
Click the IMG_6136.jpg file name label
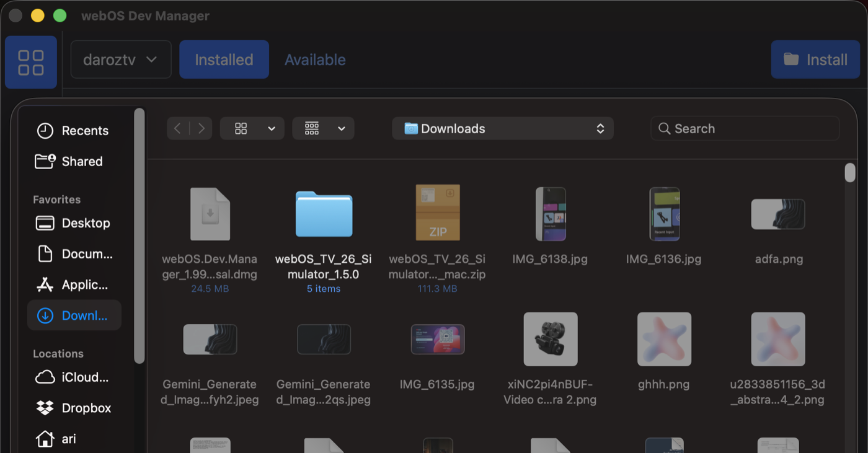[x=664, y=259]
